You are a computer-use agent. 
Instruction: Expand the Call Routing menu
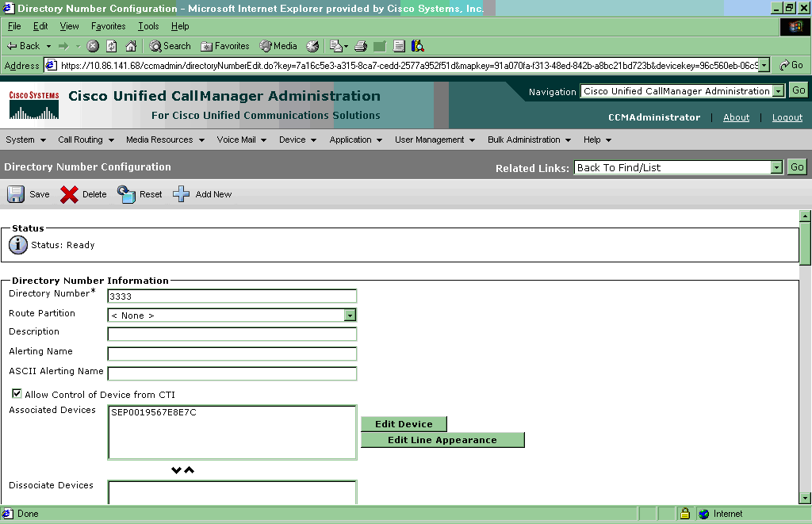(x=86, y=140)
